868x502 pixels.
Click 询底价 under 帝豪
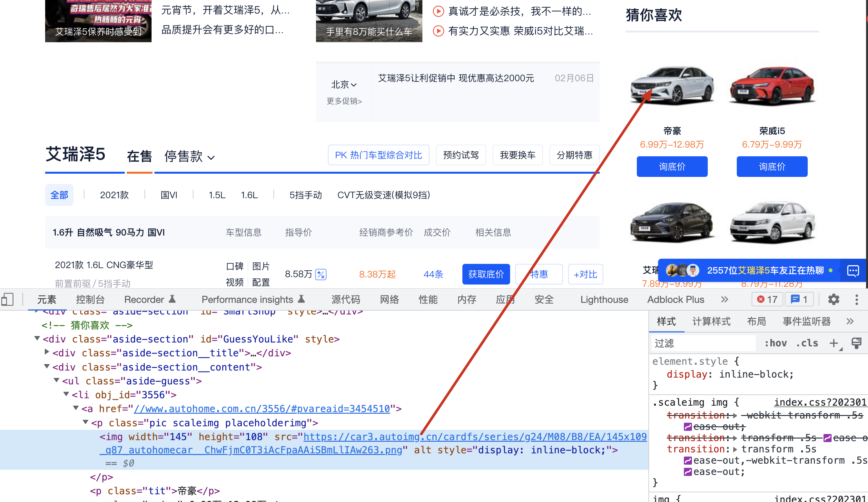pyautogui.click(x=672, y=167)
